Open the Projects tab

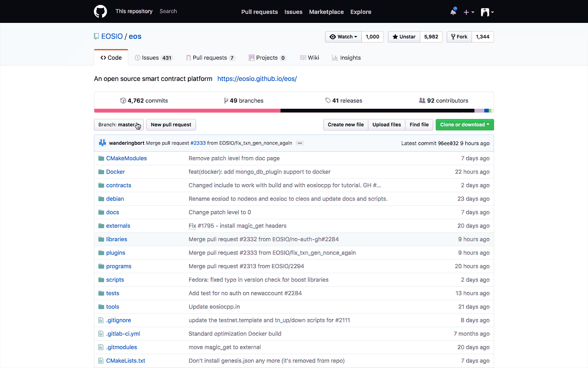pyautogui.click(x=267, y=58)
